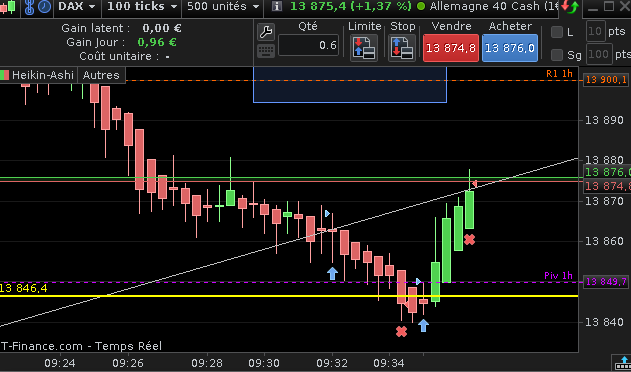Click the Piv 1h pivot label

(558, 276)
